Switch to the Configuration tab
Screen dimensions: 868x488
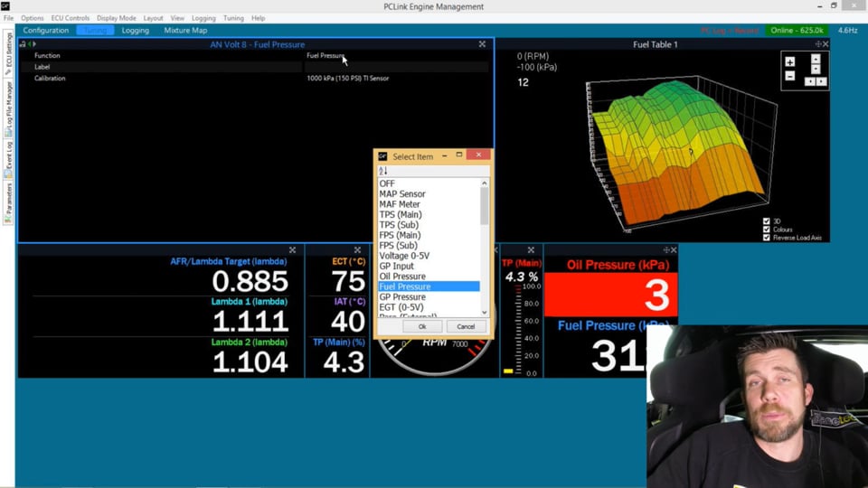(x=46, y=31)
